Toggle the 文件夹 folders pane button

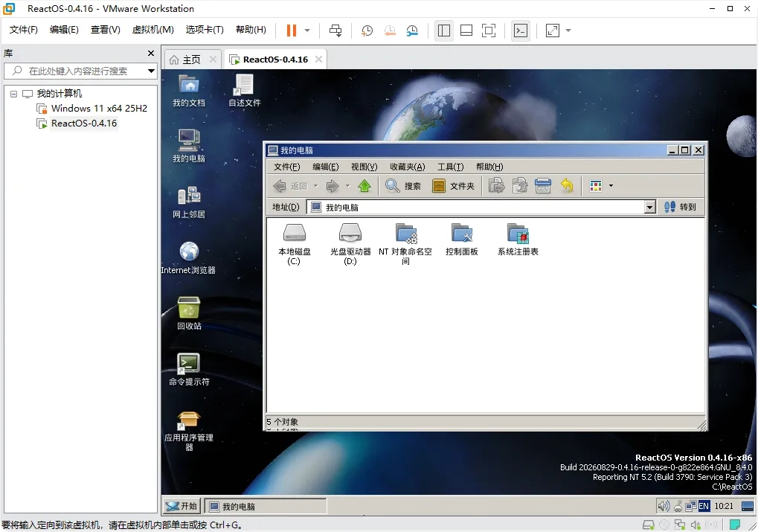pos(453,186)
